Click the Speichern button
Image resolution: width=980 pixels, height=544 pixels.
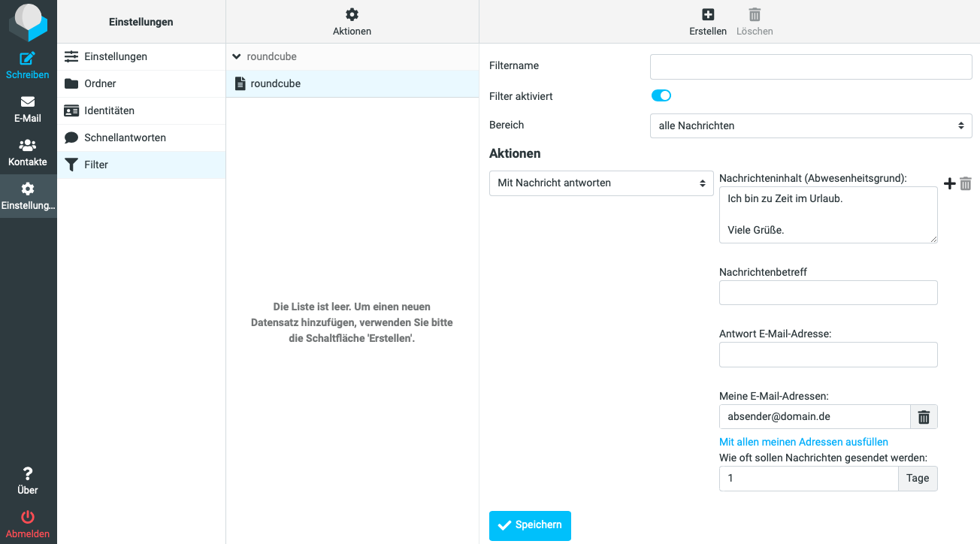[x=530, y=526]
